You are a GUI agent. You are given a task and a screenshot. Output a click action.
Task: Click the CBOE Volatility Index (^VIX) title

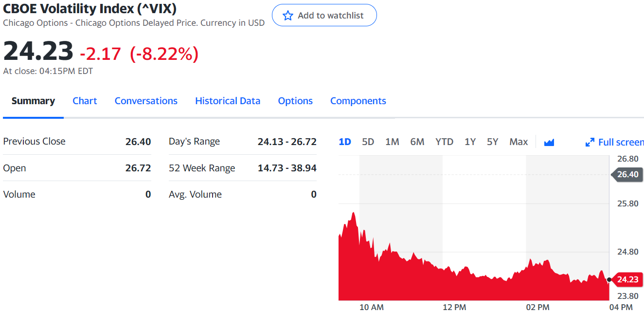(x=90, y=9)
